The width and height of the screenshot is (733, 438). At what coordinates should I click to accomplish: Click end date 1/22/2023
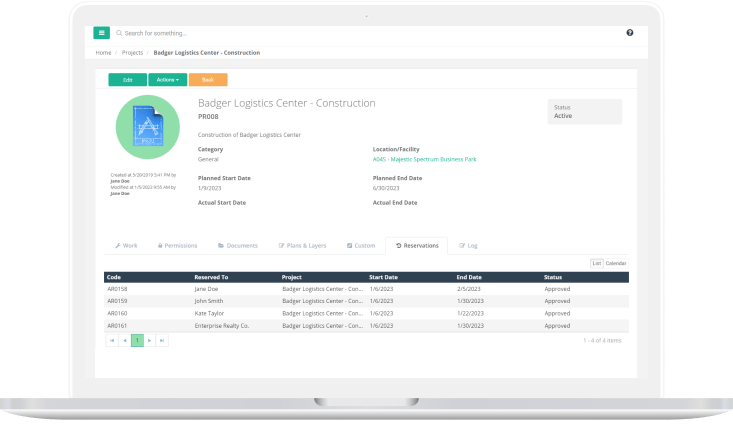470,314
